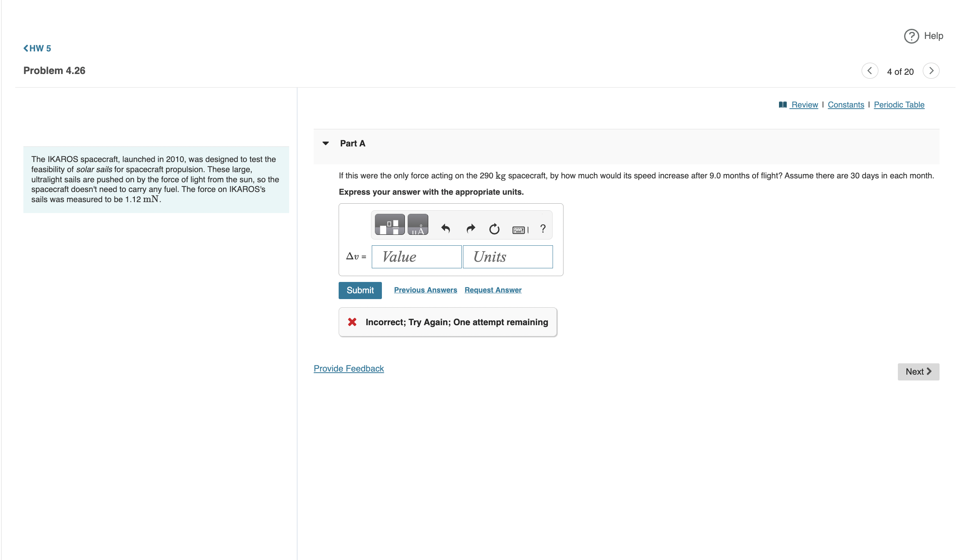Collapse the Part A section triangle

pos(326,143)
